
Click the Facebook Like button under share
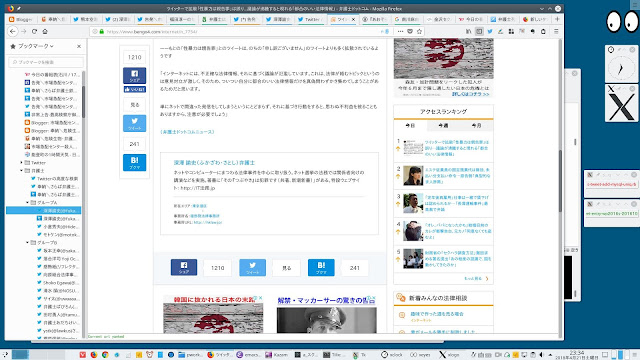(x=135, y=89)
